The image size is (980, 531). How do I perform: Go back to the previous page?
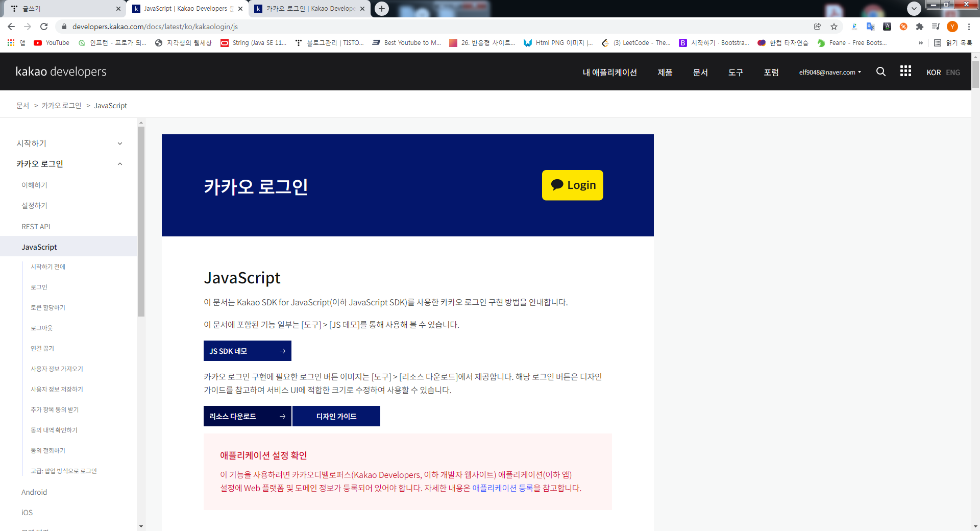point(11,27)
